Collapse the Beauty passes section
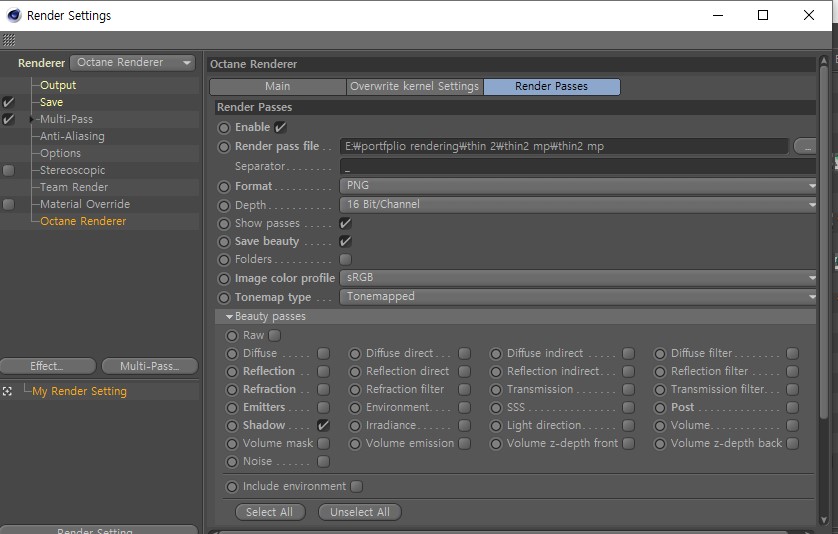 tap(229, 316)
